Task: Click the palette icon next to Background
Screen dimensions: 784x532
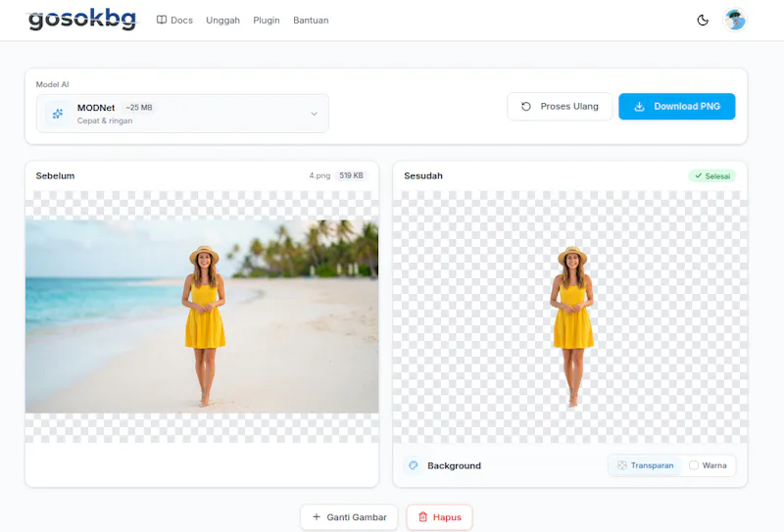Action: point(413,465)
